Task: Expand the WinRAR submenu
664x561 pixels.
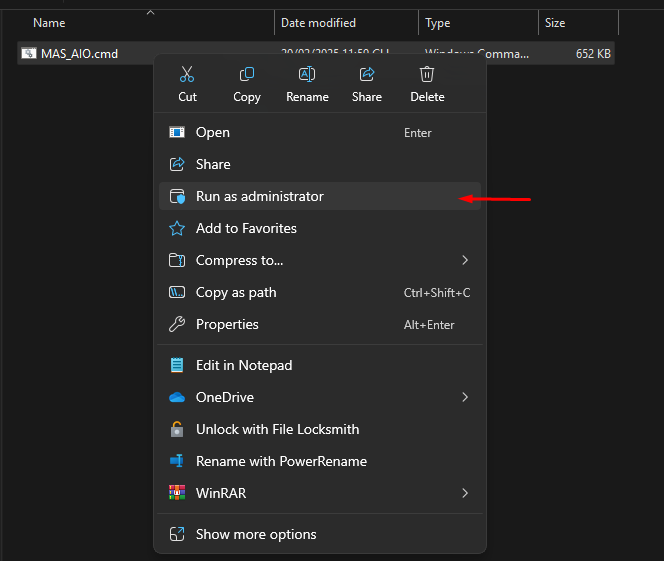Action: point(465,493)
